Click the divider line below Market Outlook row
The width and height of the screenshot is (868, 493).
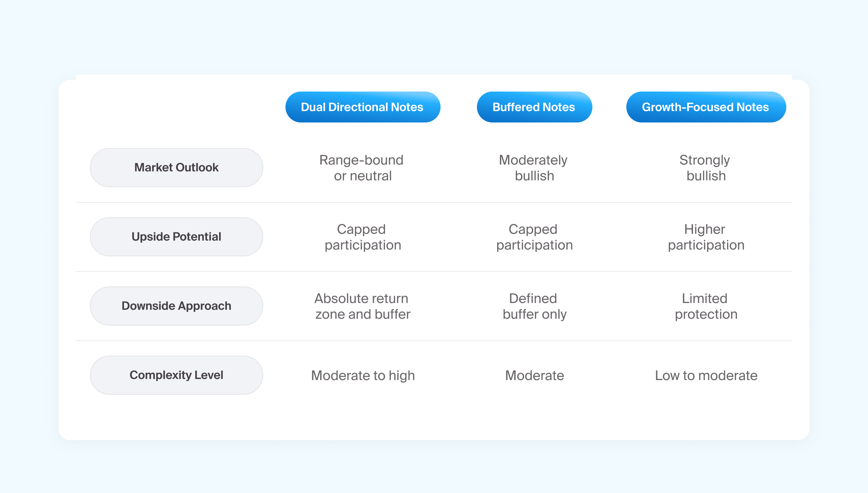click(x=434, y=203)
